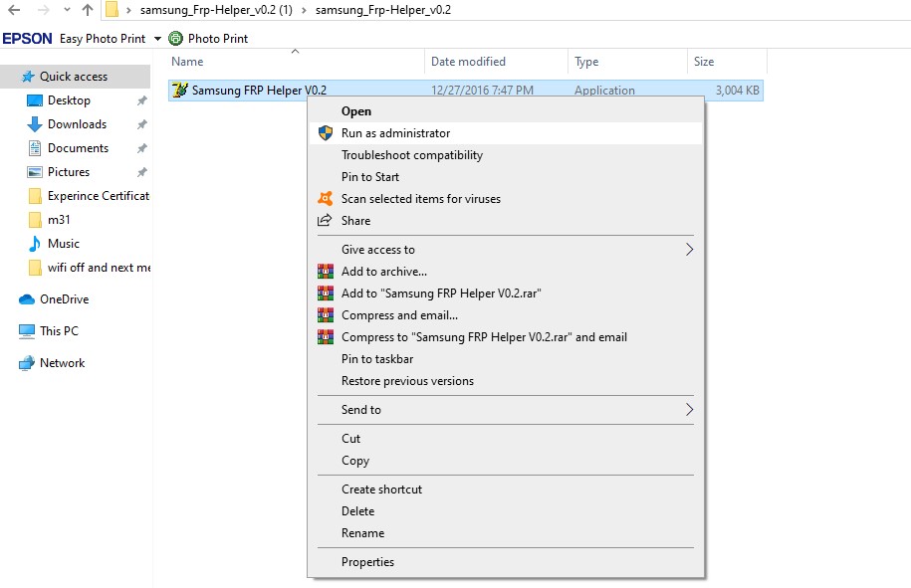
Task: Click the Back navigation arrow
Action: [x=14, y=10]
